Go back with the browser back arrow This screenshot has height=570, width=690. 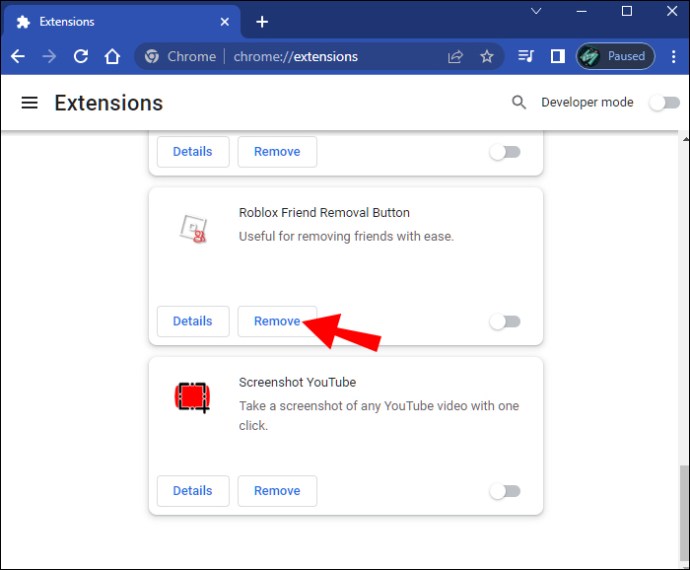(18, 56)
